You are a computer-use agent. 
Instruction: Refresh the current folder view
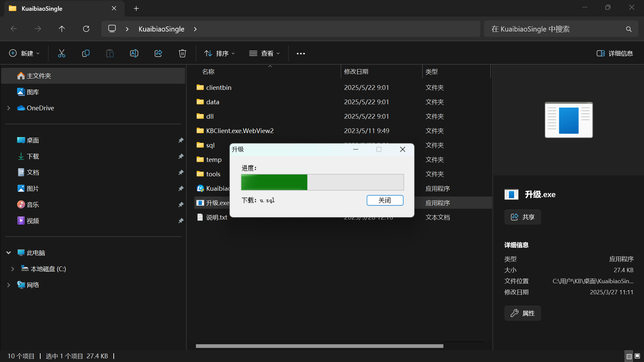pyautogui.click(x=86, y=29)
